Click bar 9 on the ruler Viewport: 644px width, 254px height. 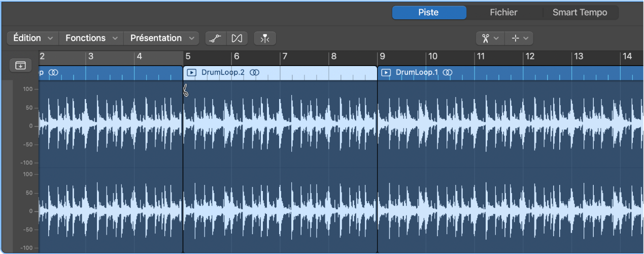(383, 56)
